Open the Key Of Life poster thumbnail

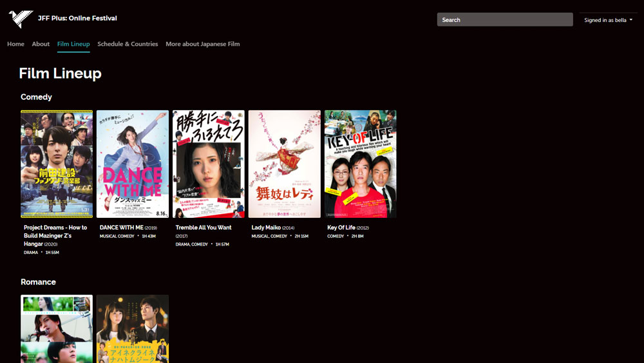[361, 164]
